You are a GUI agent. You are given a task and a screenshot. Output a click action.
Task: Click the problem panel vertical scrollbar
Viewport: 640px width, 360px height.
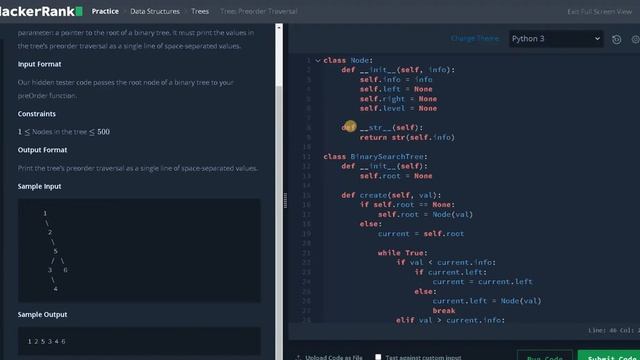coord(279,192)
